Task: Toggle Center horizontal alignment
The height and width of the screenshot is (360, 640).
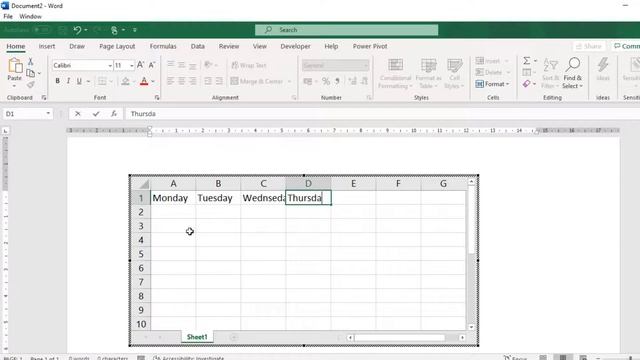Action: pos(181,81)
